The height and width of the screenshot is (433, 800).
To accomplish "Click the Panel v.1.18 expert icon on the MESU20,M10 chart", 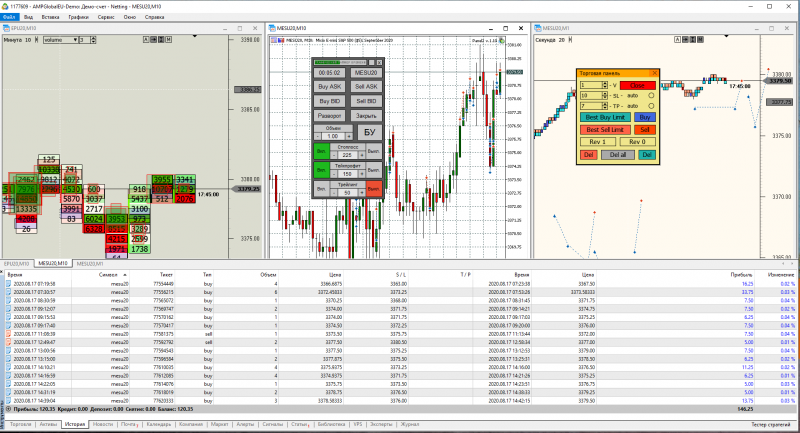I will point(502,40).
